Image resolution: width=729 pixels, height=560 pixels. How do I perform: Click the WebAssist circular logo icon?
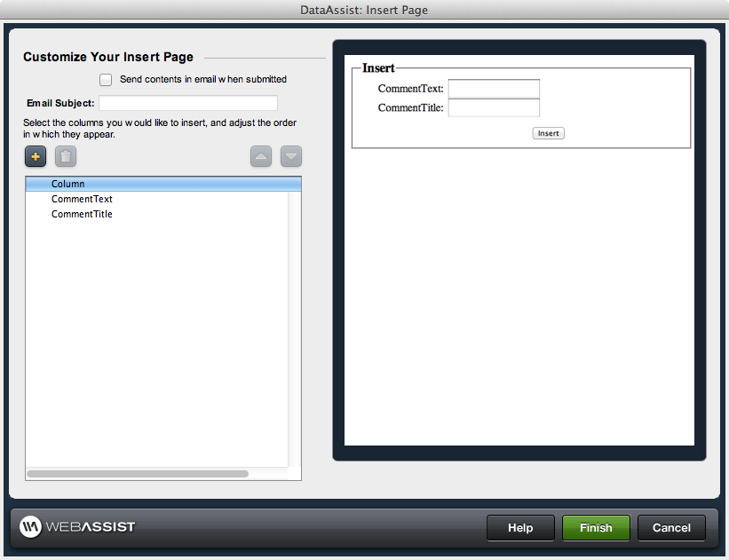click(29, 526)
